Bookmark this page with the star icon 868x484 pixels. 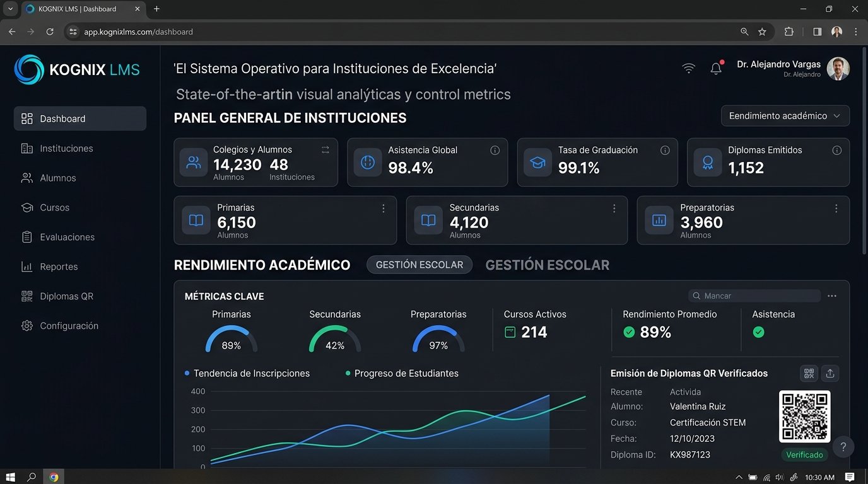(x=762, y=32)
